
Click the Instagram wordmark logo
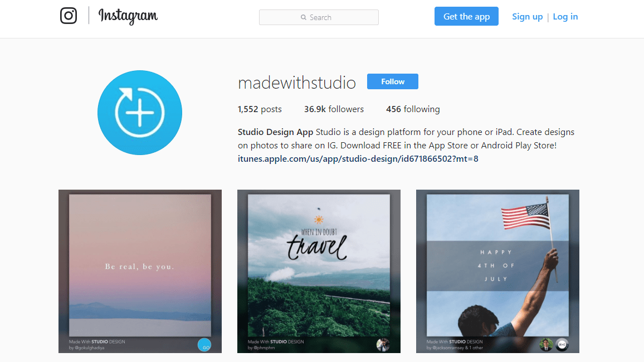pyautogui.click(x=128, y=17)
